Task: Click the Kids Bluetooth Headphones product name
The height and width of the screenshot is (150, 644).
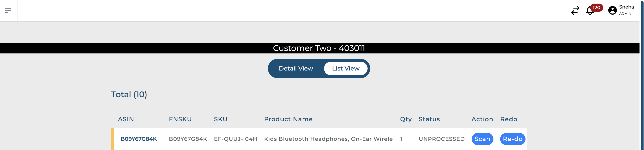Action: (x=329, y=139)
